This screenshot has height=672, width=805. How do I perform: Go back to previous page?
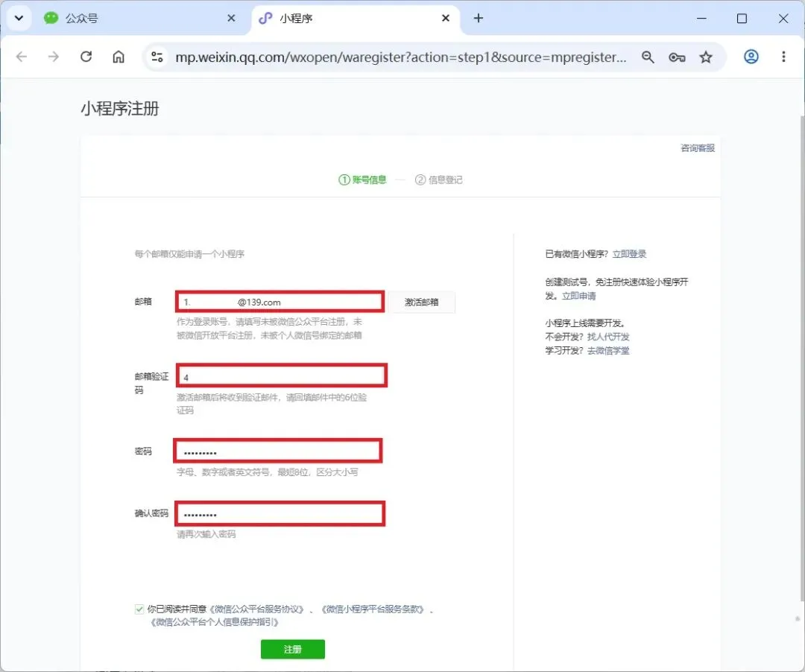pyautogui.click(x=22, y=57)
